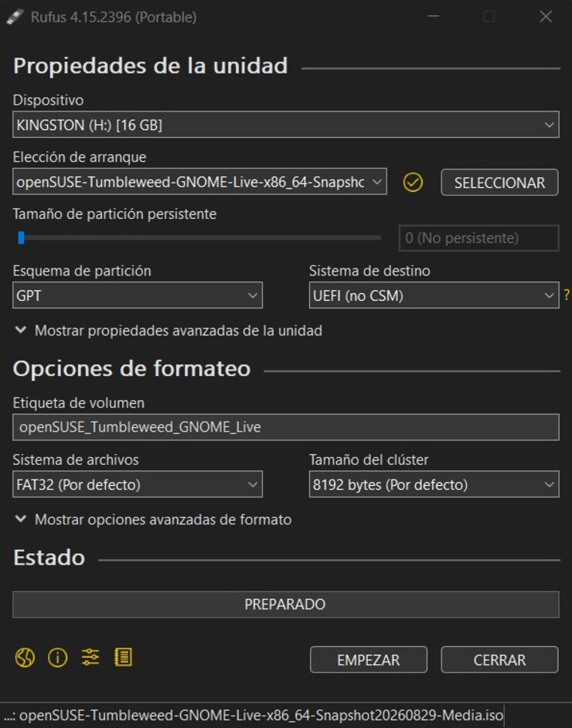The image size is (572, 728).
Task: Open the application settings sliders icon
Action: (x=90, y=658)
